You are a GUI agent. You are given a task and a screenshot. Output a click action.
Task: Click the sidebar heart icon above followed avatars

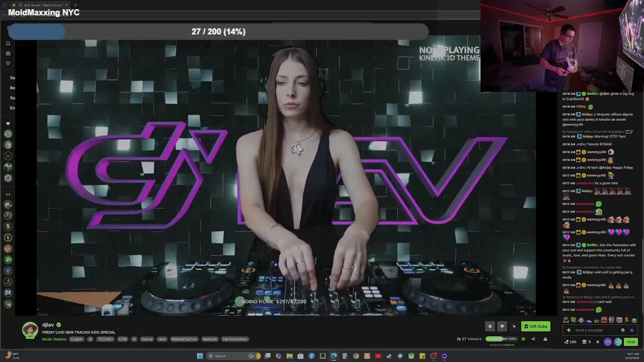8,124
